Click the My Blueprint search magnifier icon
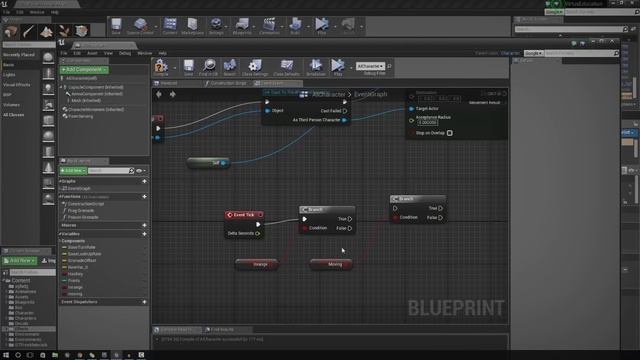This screenshot has height=360, width=640. point(131,171)
